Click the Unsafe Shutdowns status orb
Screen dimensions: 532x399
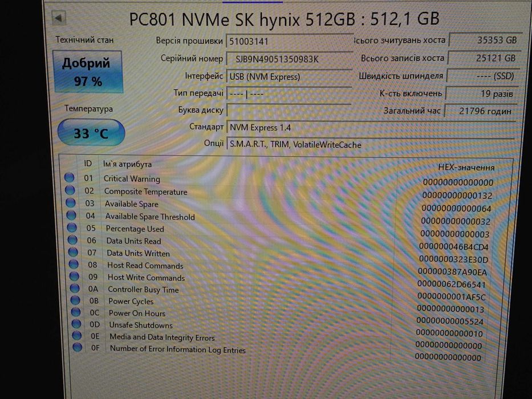(76, 324)
